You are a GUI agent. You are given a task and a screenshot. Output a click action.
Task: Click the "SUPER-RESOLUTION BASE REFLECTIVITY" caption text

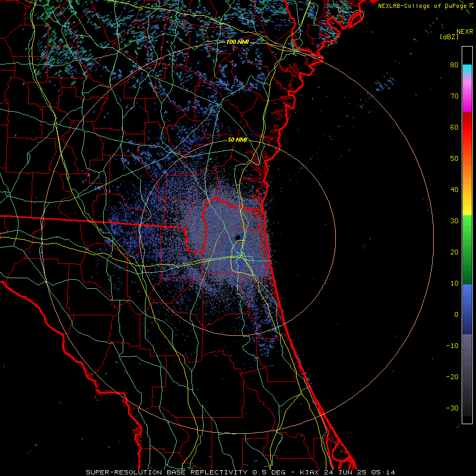[167, 472]
